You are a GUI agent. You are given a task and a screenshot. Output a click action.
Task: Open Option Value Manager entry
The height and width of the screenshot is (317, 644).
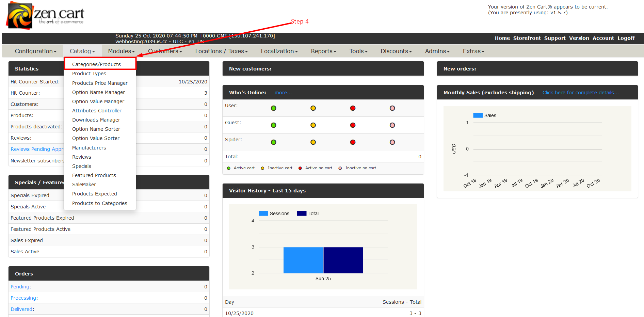[98, 101]
